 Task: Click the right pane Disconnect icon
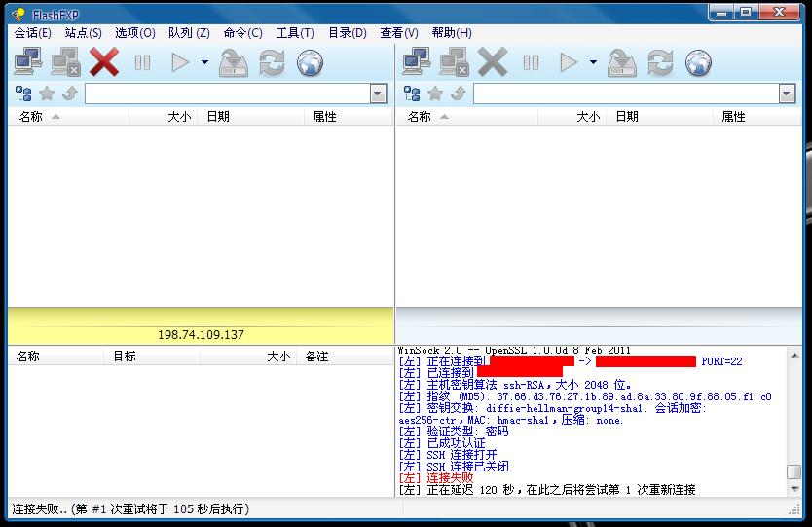click(x=454, y=62)
